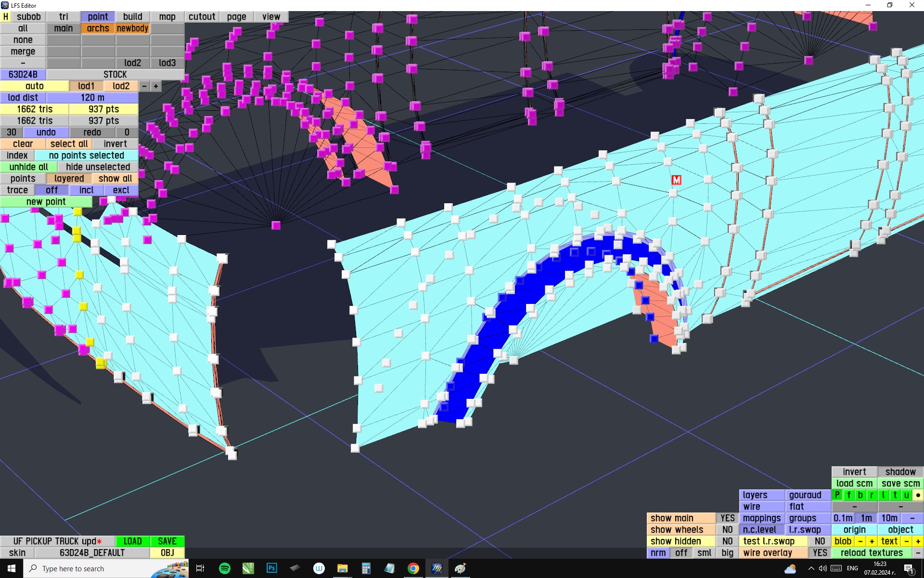Image resolution: width=924 pixels, height=578 pixels.
Task: Decrease text size with minus button
Action: tap(907, 541)
